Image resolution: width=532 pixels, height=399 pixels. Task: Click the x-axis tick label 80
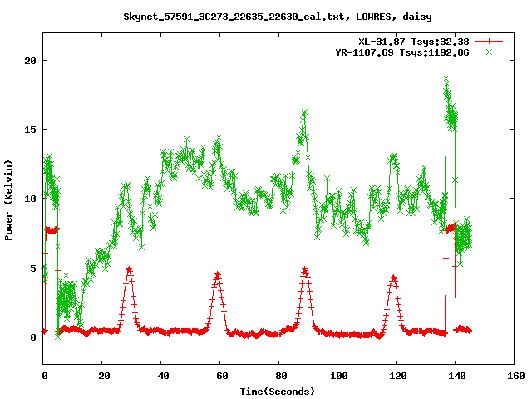click(x=281, y=376)
